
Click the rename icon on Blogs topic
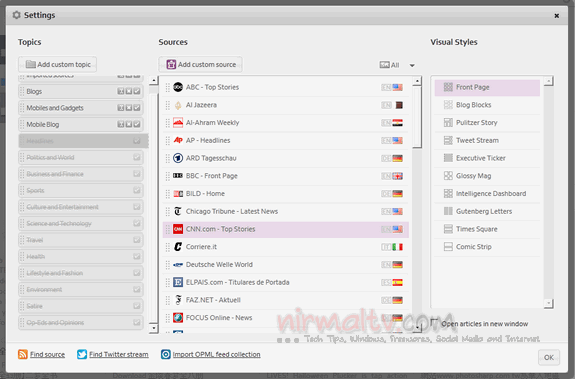point(121,91)
